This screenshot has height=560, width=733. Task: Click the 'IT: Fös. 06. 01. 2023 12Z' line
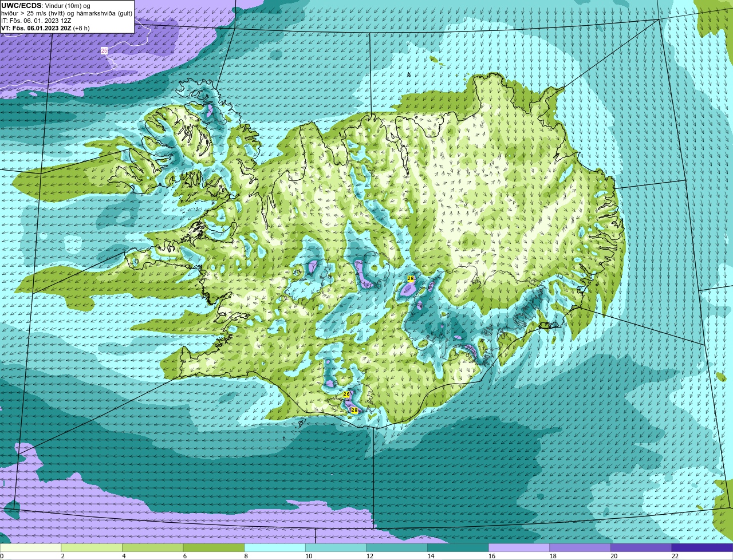point(36,20)
